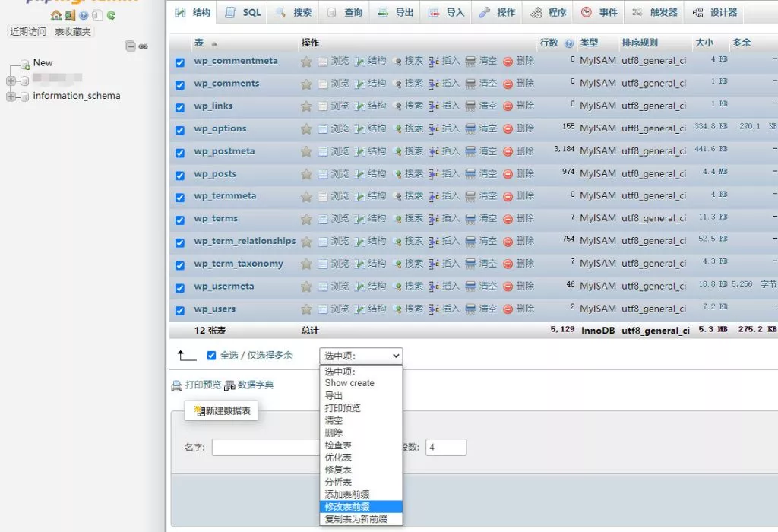Click the 表收藏夹 button
This screenshot has height=532, width=778.
click(73, 32)
